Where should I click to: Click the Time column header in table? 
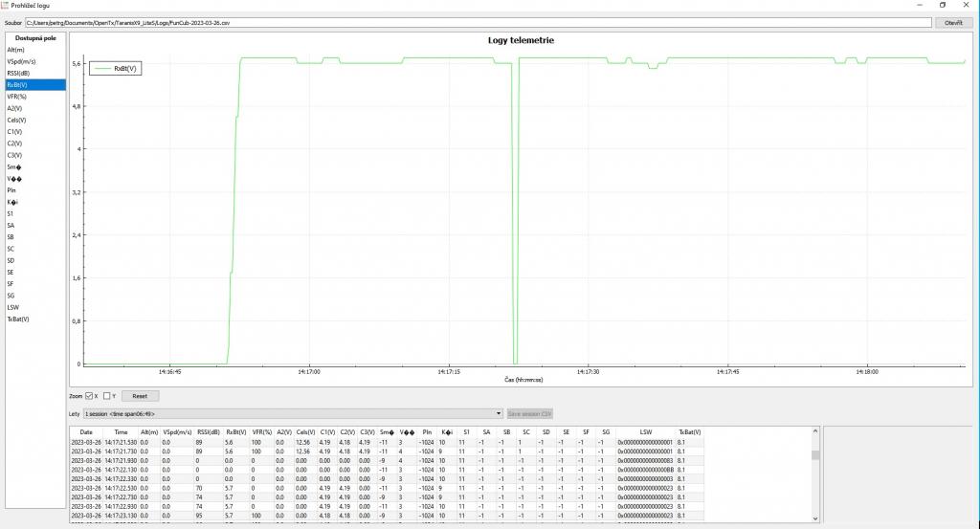[x=121, y=432]
